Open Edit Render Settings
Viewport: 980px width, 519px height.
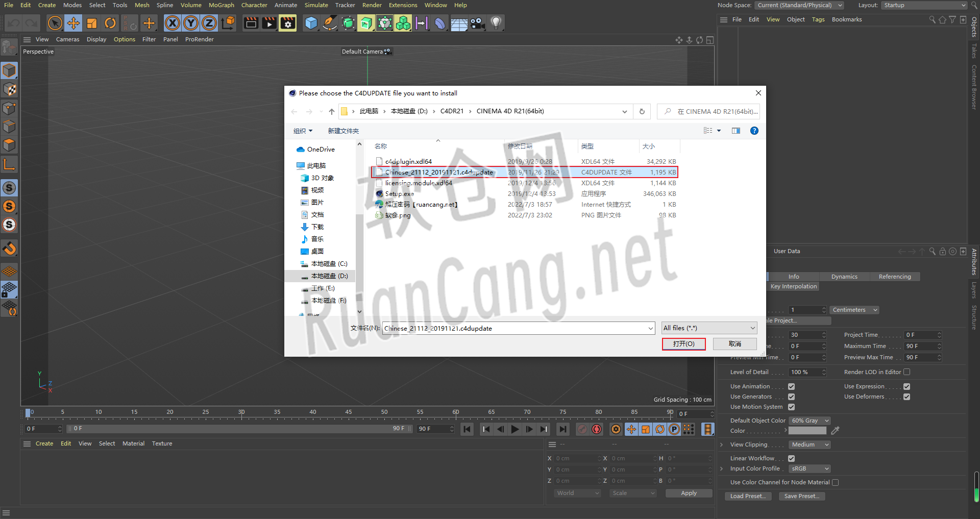coord(287,23)
